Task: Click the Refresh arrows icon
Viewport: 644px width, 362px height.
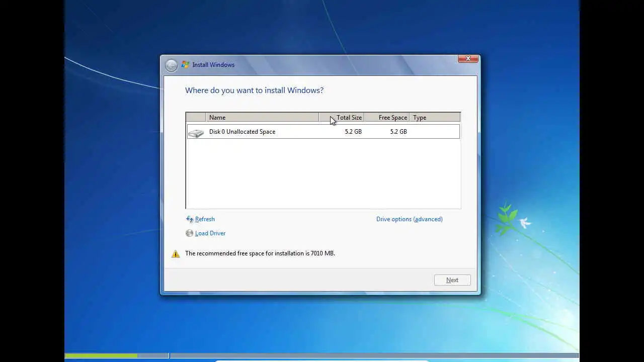Action: [190, 219]
